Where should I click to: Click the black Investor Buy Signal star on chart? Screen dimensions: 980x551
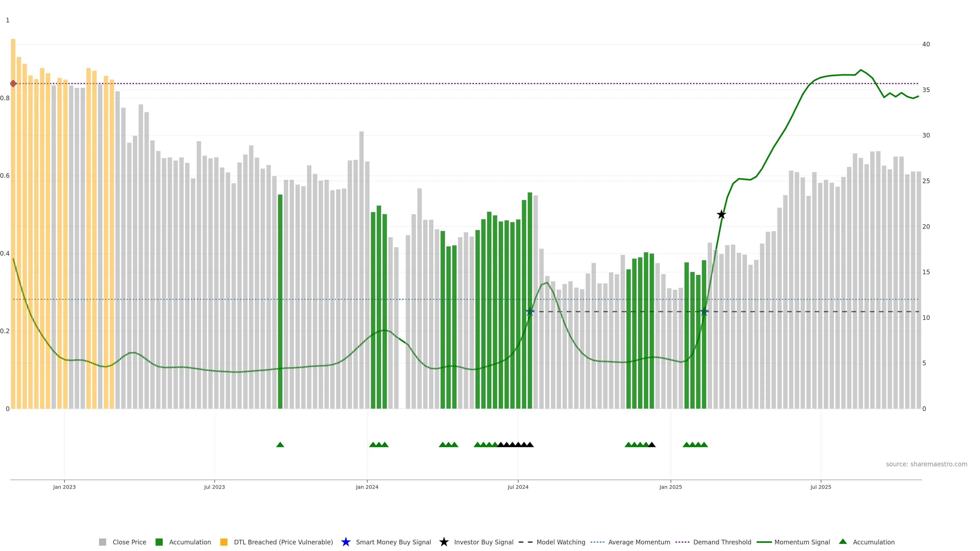pyautogui.click(x=721, y=215)
